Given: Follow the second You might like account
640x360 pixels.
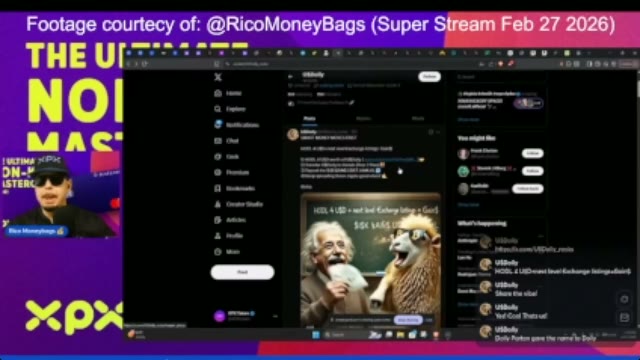Looking at the screenshot, I should click(x=532, y=171).
